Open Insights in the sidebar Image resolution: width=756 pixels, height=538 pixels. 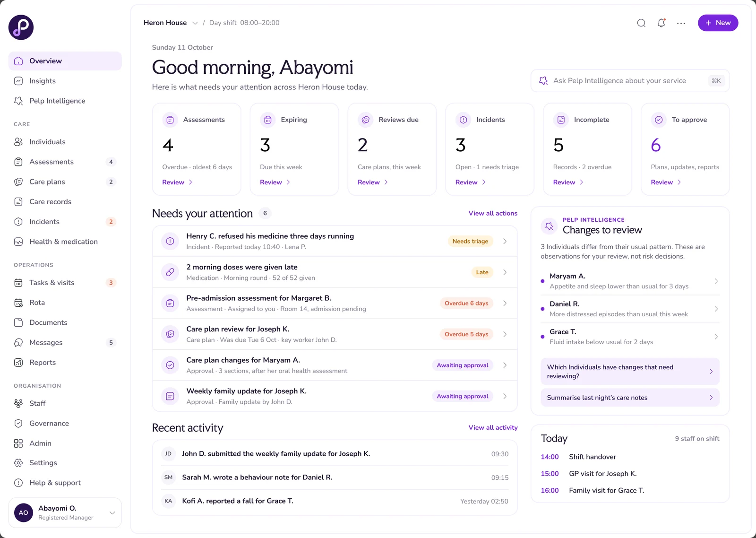tap(65, 81)
